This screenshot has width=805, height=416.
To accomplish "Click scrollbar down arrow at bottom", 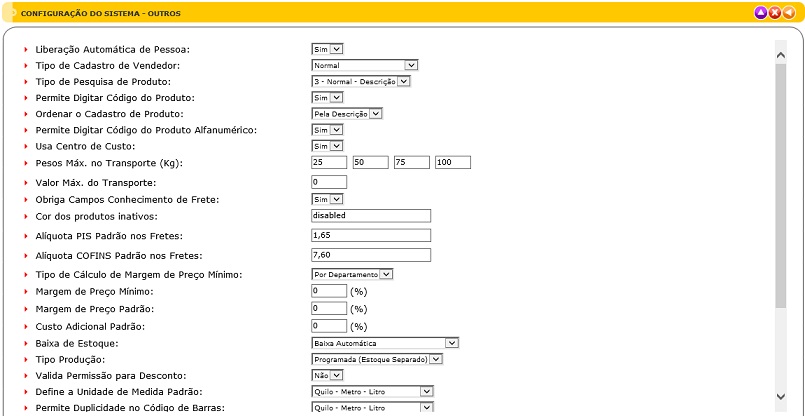I will [x=781, y=397].
